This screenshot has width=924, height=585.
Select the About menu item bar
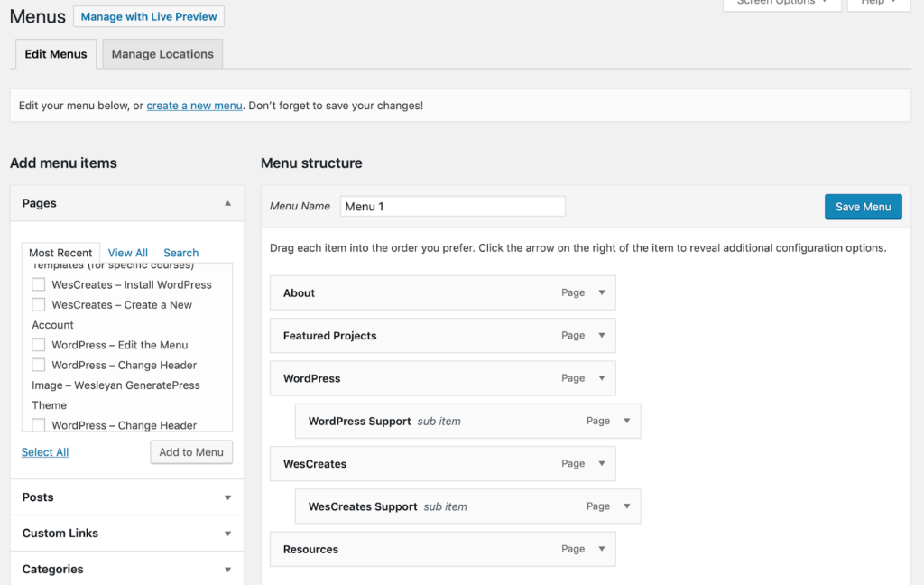click(x=442, y=292)
